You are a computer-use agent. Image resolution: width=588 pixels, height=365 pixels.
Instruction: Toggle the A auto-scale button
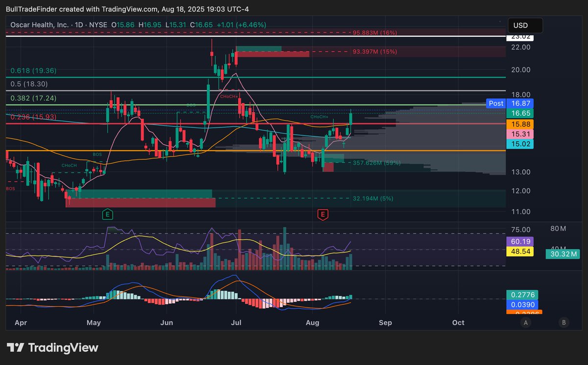[526, 322]
